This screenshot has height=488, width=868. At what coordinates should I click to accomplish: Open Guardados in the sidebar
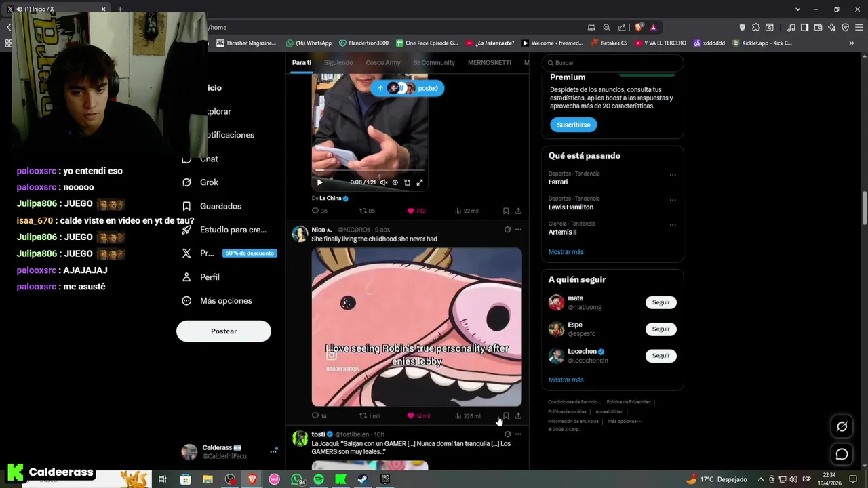212,206
